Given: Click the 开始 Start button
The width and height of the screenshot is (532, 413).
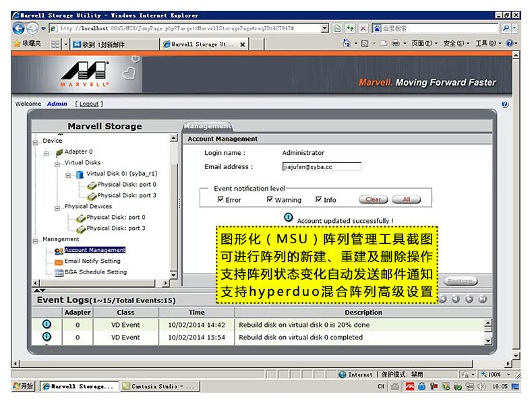Looking at the screenshot, I should pyautogui.click(x=24, y=386).
